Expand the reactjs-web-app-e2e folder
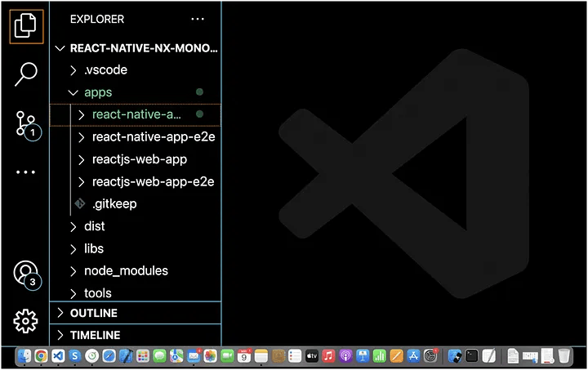 pos(136,182)
